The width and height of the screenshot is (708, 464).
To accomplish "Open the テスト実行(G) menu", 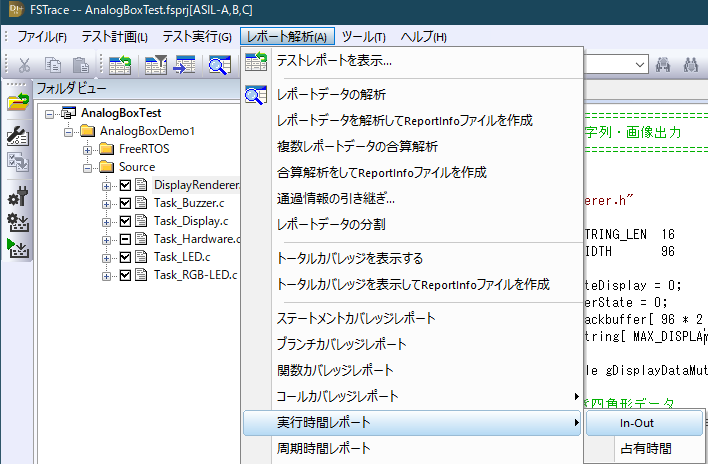I will click(x=197, y=37).
